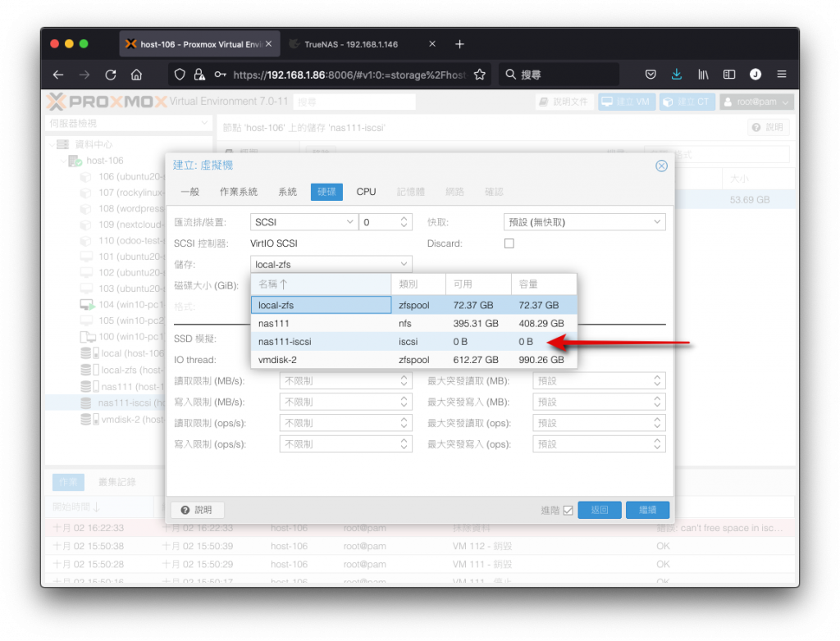Open the hamburger application menu
The width and height of the screenshot is (840, 641).
[782, 75]
